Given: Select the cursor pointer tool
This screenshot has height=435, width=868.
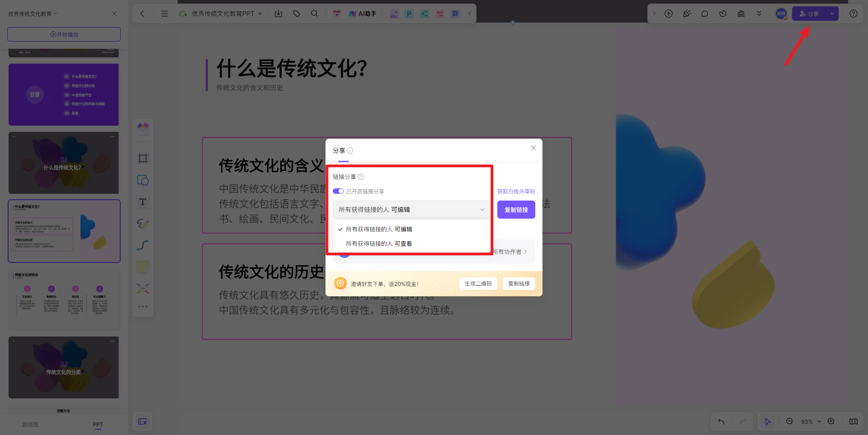Looking at the screenshot, I should (768, 421).
